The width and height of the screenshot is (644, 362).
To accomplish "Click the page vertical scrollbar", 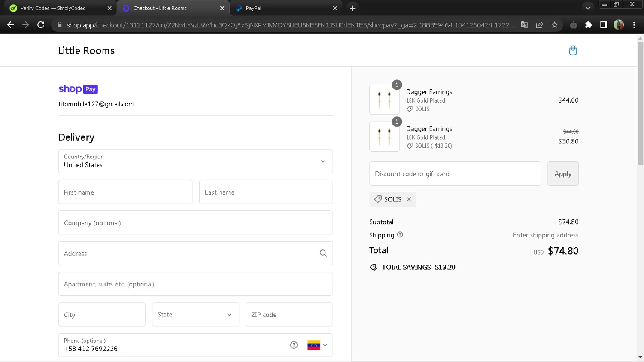I will [x=640, y=103].
